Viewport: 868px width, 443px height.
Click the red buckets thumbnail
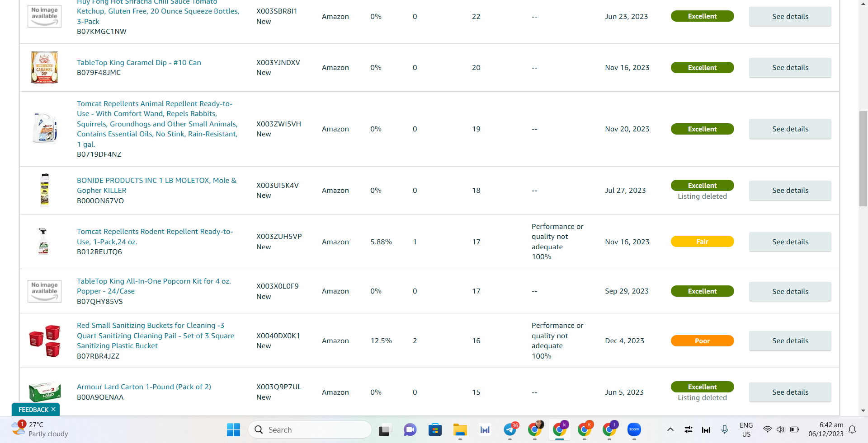coord(45,341)
